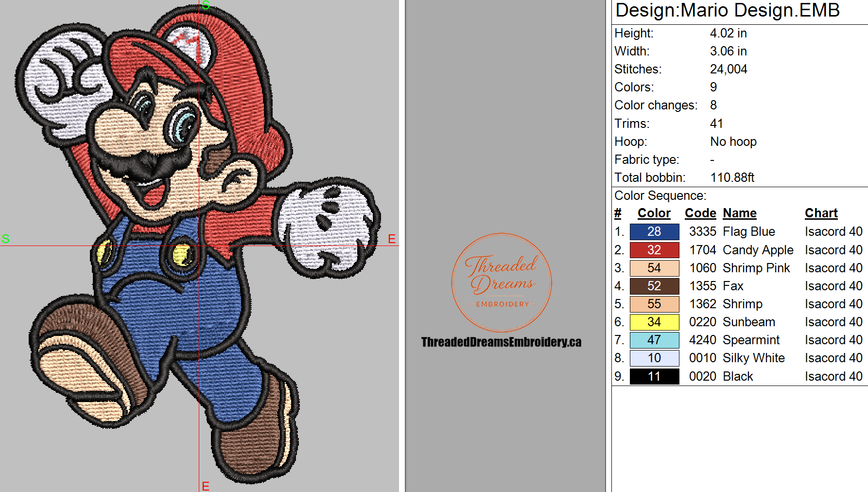The width and height of the screenshot is (868, 492).
Task: Click thread code 4240
Action: click(x=702, y=340)
